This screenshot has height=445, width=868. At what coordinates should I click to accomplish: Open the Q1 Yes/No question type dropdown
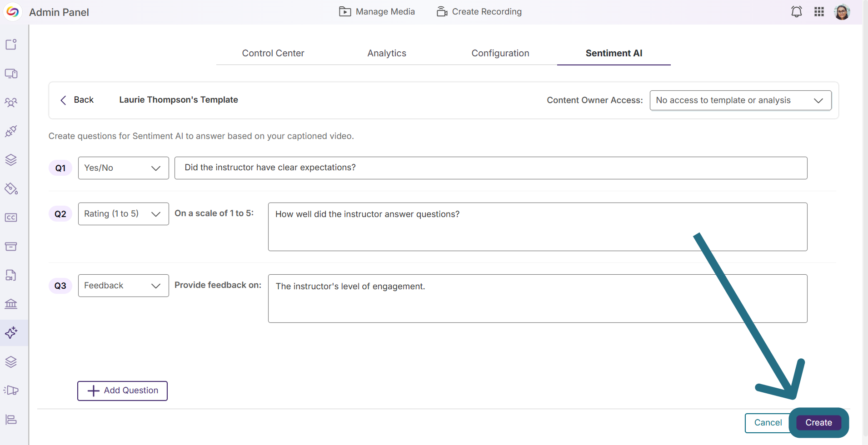[x=123, y=168]
